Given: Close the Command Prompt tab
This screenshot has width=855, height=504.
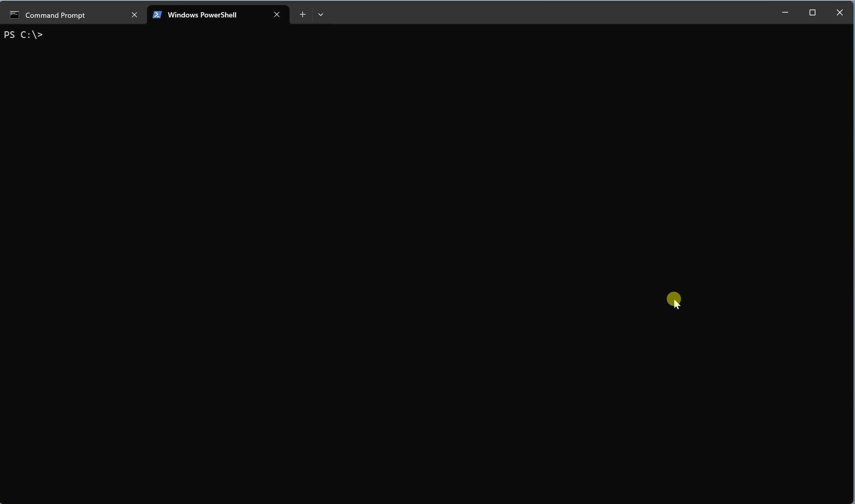Looking at the screenshot, I should 134,15.
